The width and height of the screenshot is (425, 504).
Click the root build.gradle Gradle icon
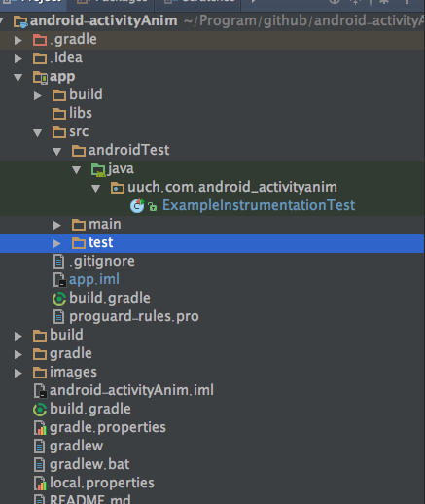pos(40,410)
